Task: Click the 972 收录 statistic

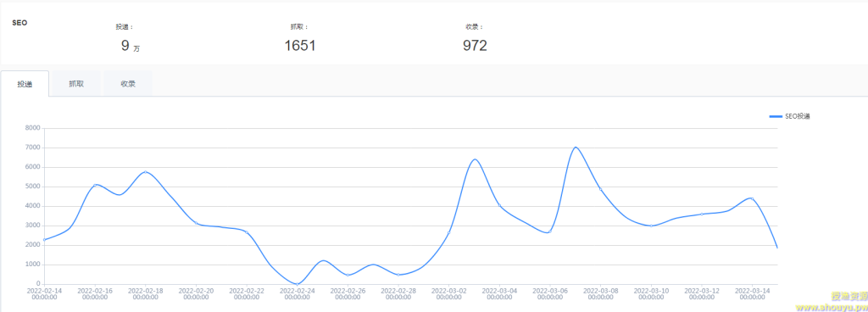Action: 475,46
